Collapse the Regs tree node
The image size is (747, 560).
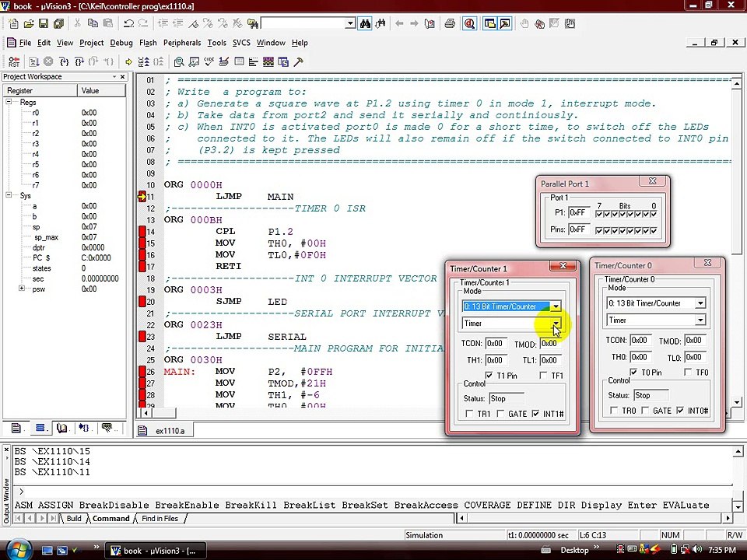[9, 102]
